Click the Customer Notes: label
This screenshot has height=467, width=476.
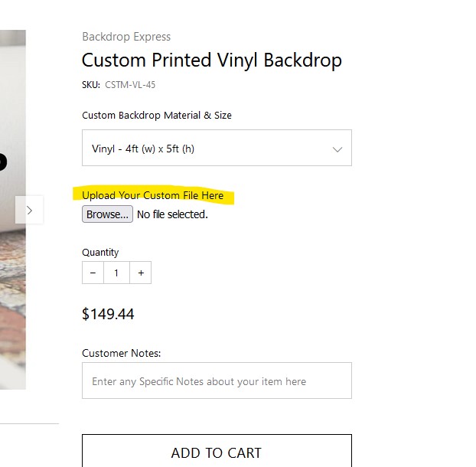coord(122,353)
